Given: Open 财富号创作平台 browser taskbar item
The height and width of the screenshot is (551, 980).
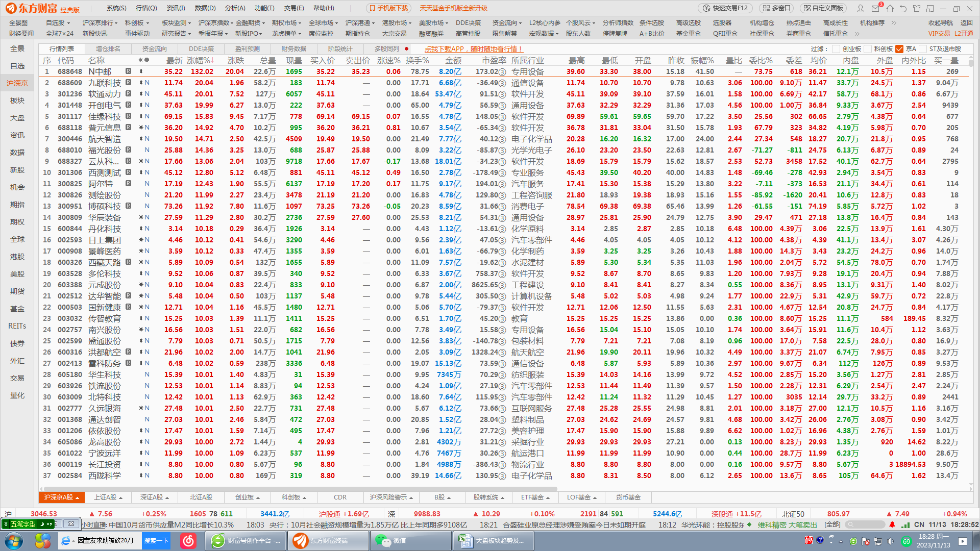Looking at the screenshot, I should point(247,541).
